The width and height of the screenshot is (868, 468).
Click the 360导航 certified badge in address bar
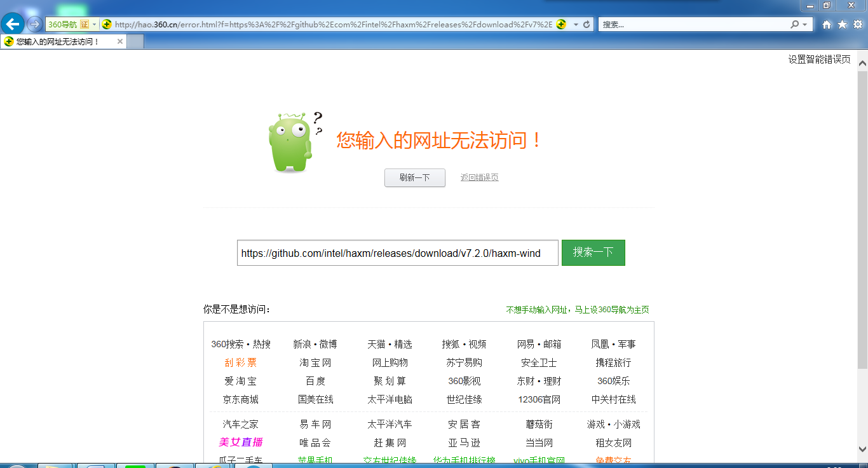(x=69, y=25)
